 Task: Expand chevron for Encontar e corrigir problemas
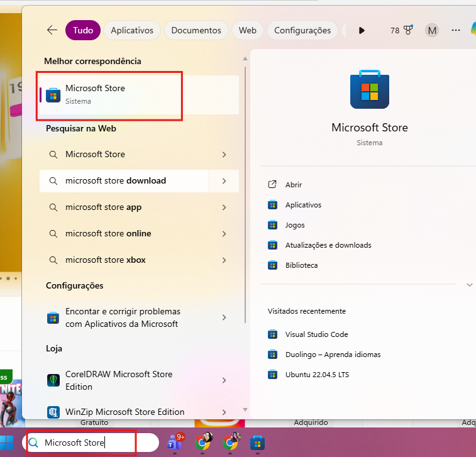pyautogui.click(x=224, y=317)
